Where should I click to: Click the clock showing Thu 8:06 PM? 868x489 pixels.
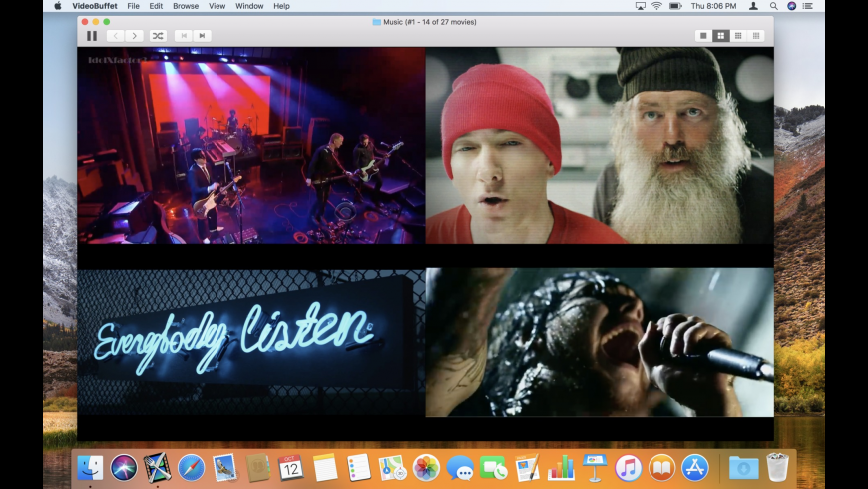point(713,6)
